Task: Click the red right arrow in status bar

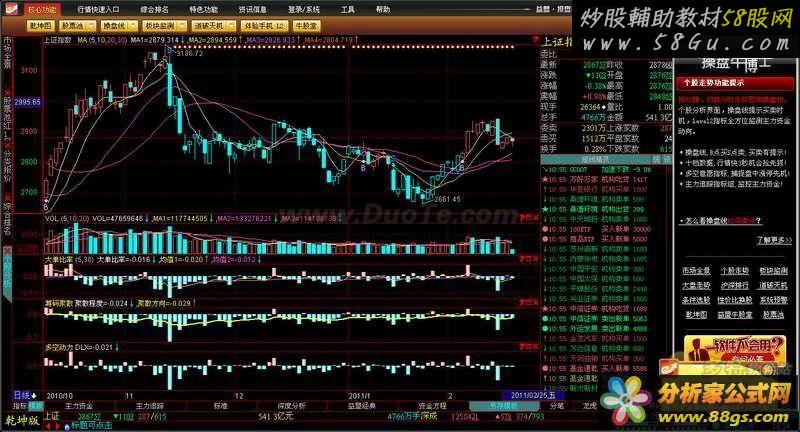Action: pyautogui.click(x=58, y=426)
